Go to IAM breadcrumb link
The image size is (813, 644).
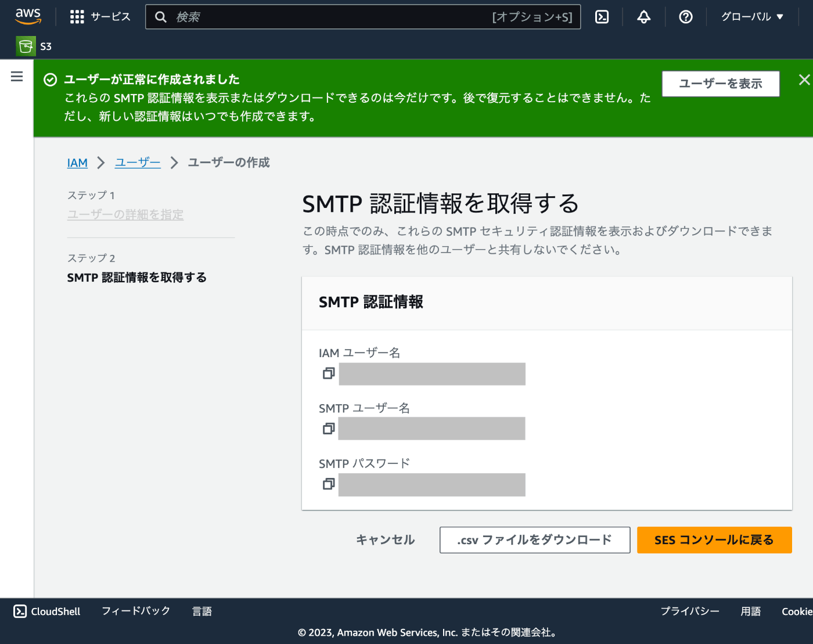77,163
